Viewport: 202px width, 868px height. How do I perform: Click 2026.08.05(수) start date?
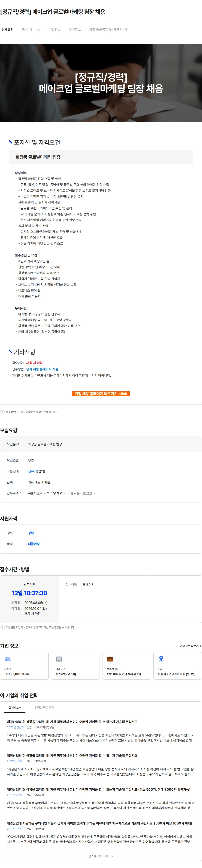[x=36, y=602]
